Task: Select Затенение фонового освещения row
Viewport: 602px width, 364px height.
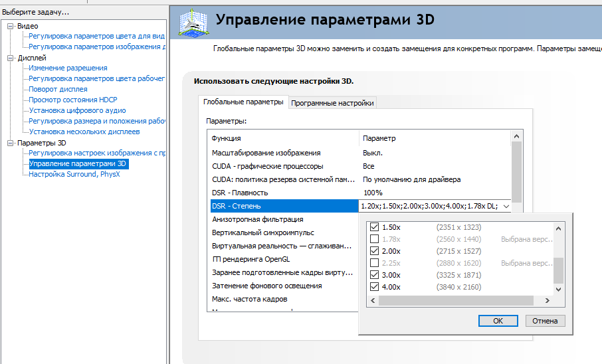Action: pos(284,286)
